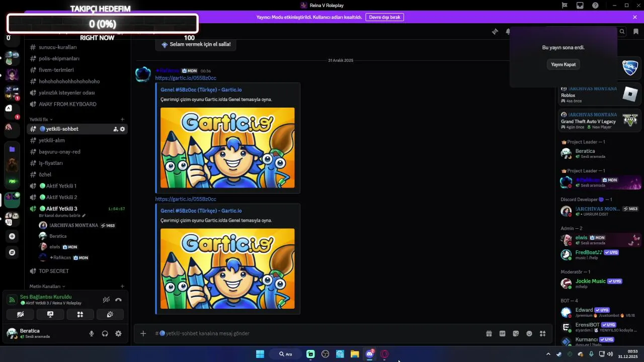Click the second Gartic.io embed image
The image size is (644, 362).
[x=227, y=268]
